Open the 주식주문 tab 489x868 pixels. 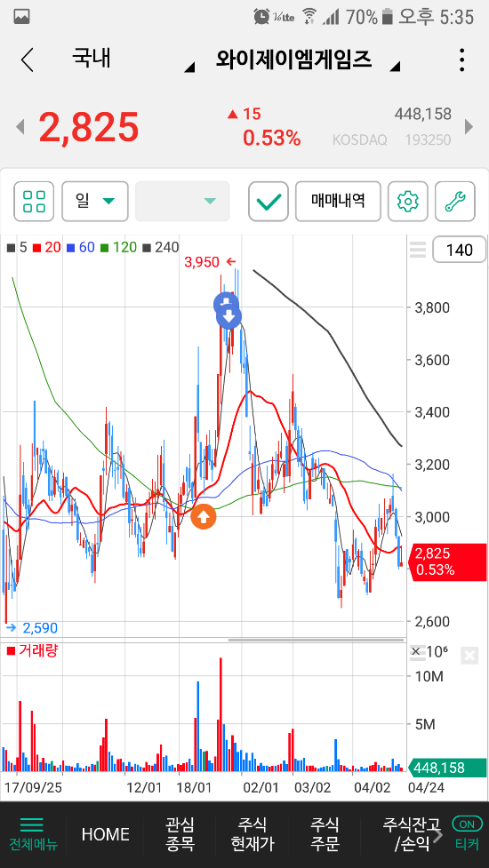pos(325,834)
